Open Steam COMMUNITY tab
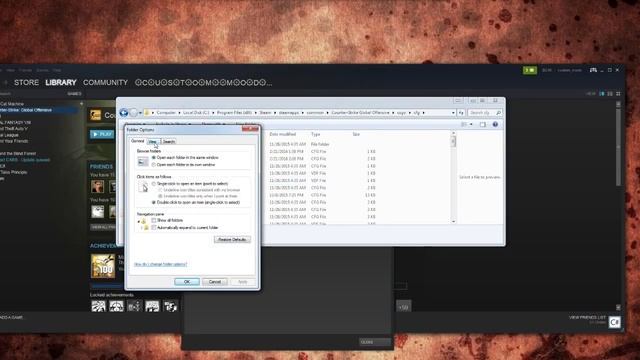Screen dimensions: 640x360 click(105, 82)
